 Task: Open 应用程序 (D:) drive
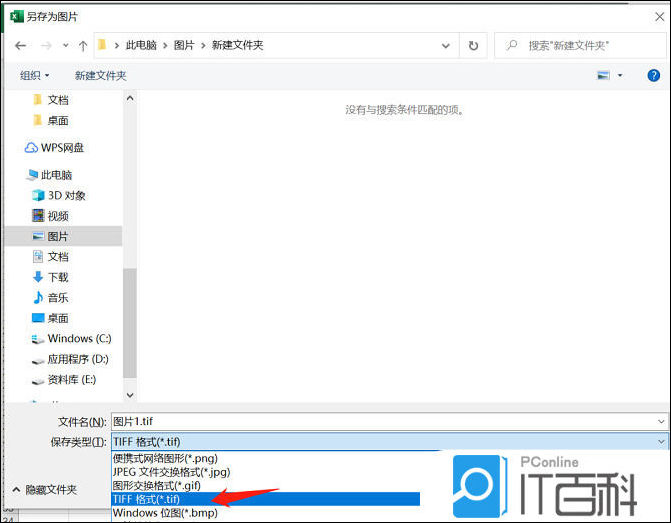click(x=78, y=359)
